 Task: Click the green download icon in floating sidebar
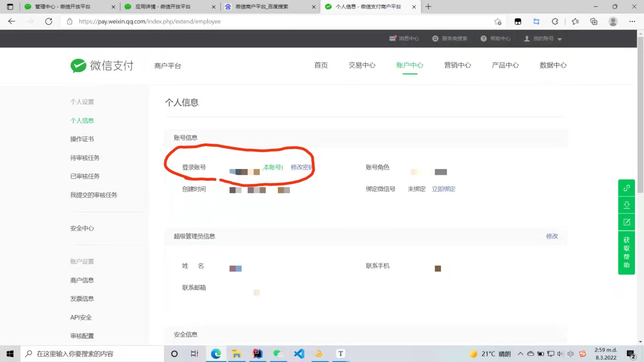pyautogui.click(x=627, y=205)
